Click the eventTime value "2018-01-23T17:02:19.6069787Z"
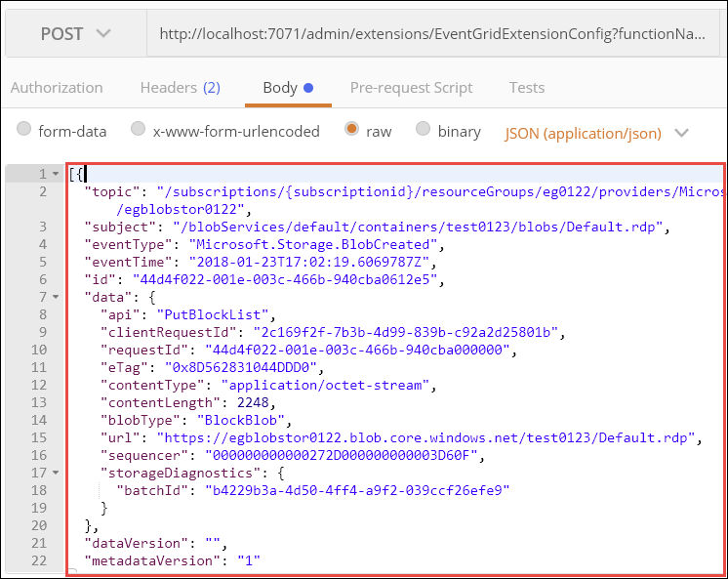Image resolution: width=728 pixels, height=579 pixels. point(309,262)
